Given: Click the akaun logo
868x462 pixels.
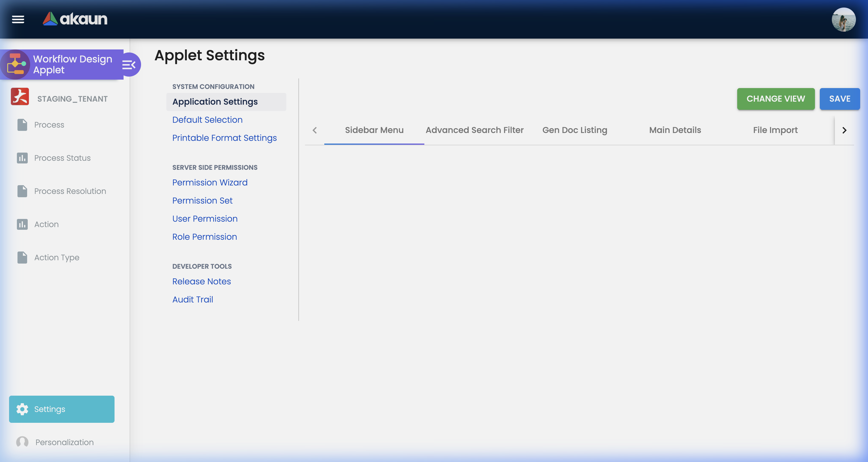Looking at the screenshot, I should tap(75, 19).
